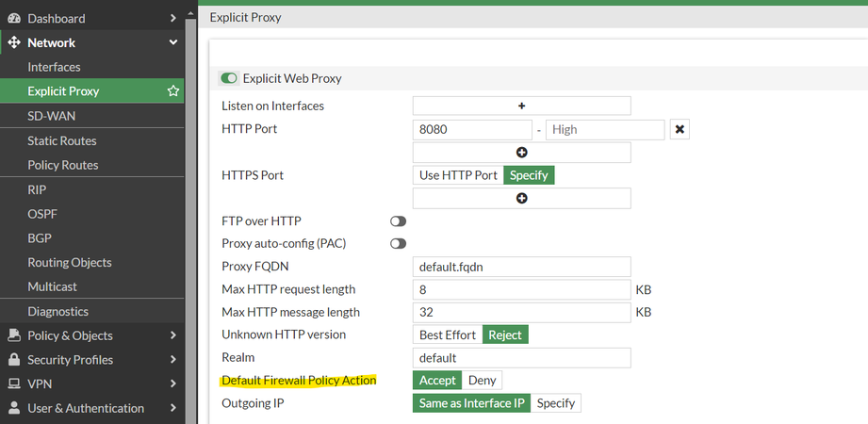The width and height of the screenshot is (868, 424).
Task: Open the SD-WAN menu item
Action: click(x=52, y=116)
